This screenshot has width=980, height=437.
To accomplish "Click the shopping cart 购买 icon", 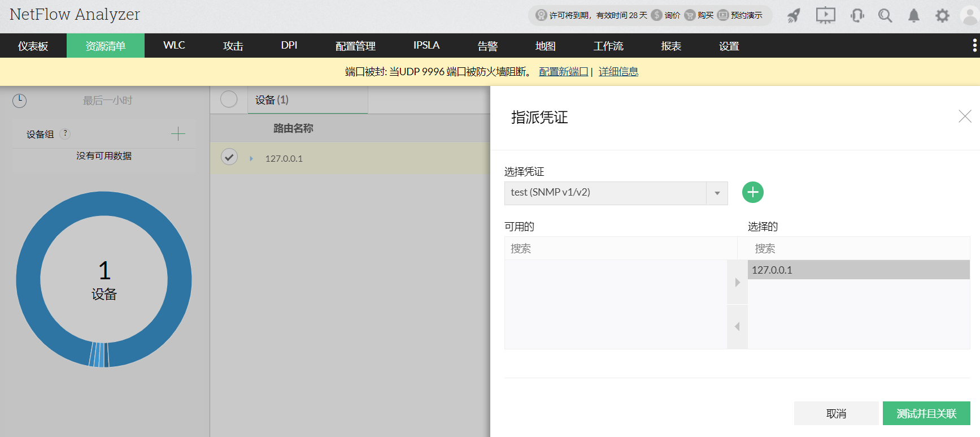I will [690, 15].
